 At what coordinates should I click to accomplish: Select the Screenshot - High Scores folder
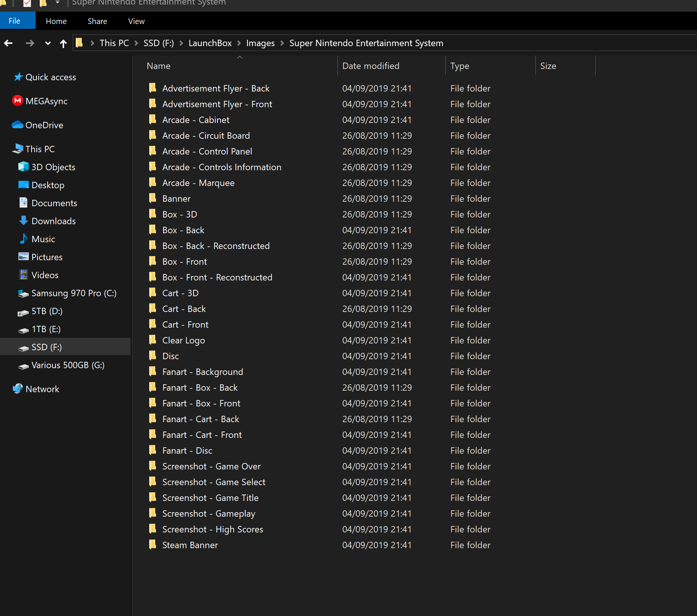213,529
